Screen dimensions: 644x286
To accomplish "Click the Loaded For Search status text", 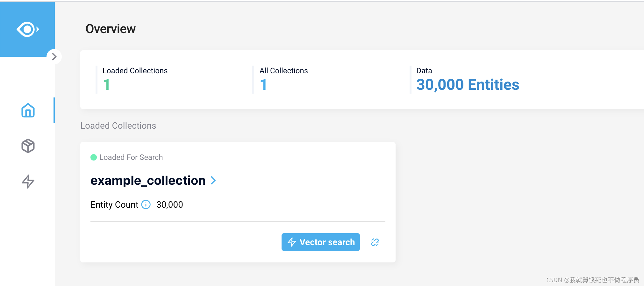I will click(131, 157).
